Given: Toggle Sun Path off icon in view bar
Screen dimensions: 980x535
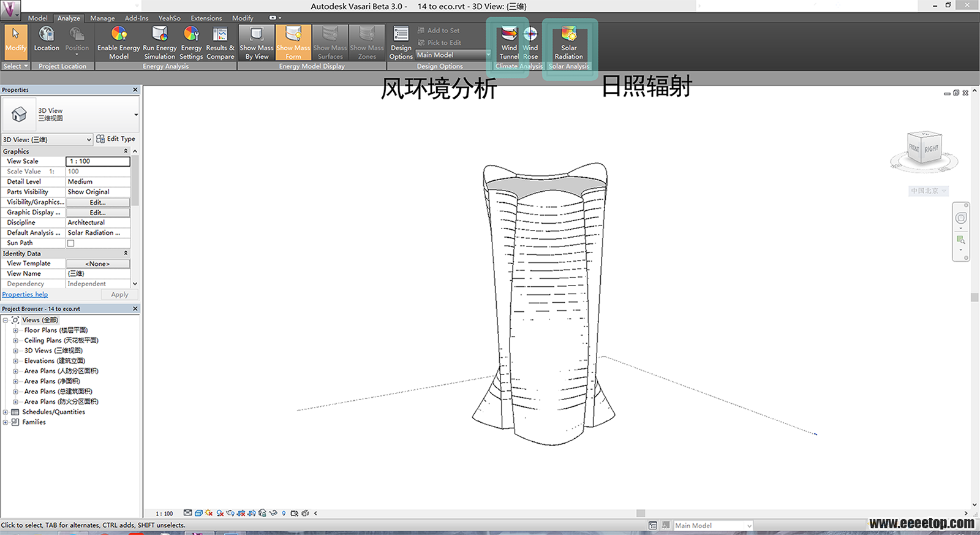Looking at the screenshot, I should point(209,513).
